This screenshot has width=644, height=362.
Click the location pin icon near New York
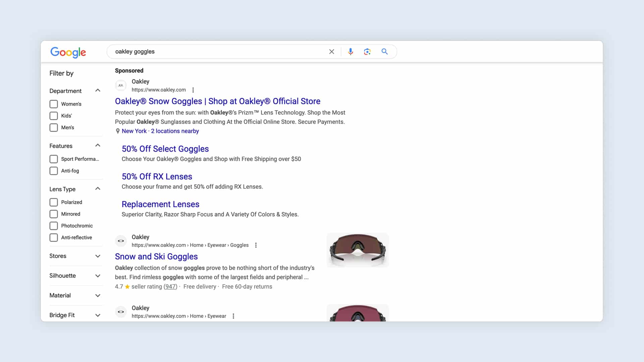pyautogui.click(x=118, y=131)
